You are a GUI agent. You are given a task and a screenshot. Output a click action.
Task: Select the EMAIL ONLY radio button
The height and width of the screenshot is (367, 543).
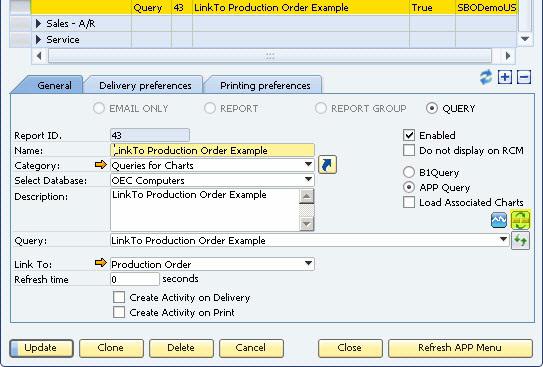[99, 108]
